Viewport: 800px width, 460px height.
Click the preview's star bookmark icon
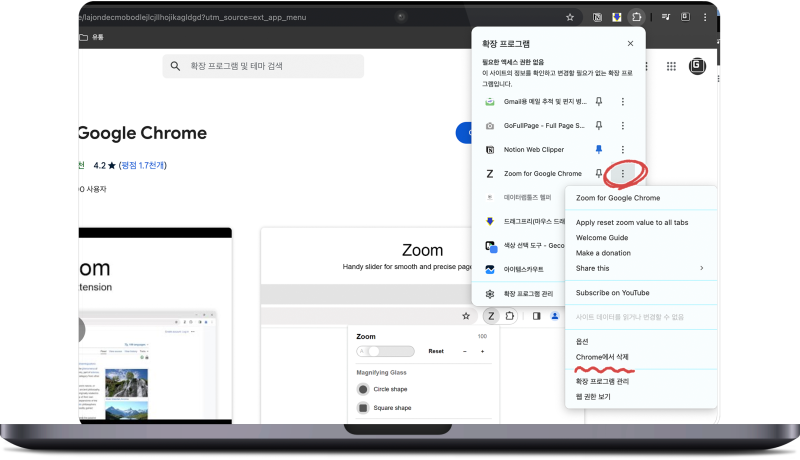pos(466,316)
